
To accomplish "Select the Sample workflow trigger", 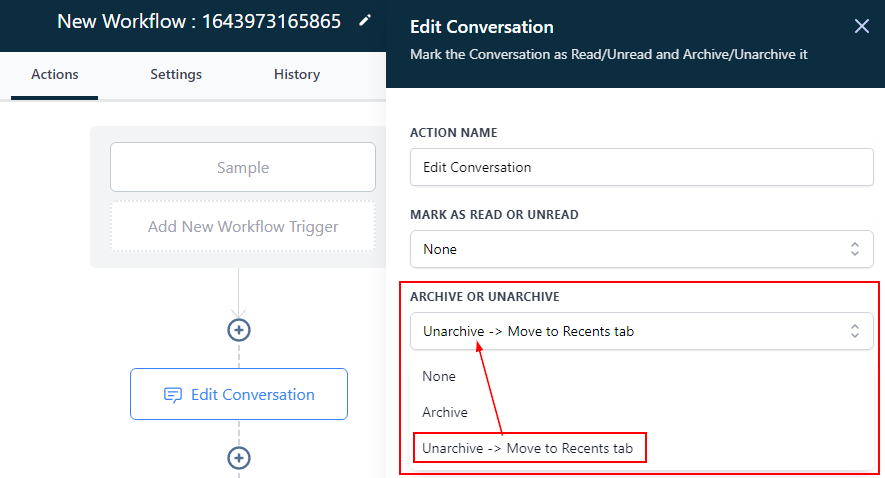I will pyautogui.click(x=243, y=167).
